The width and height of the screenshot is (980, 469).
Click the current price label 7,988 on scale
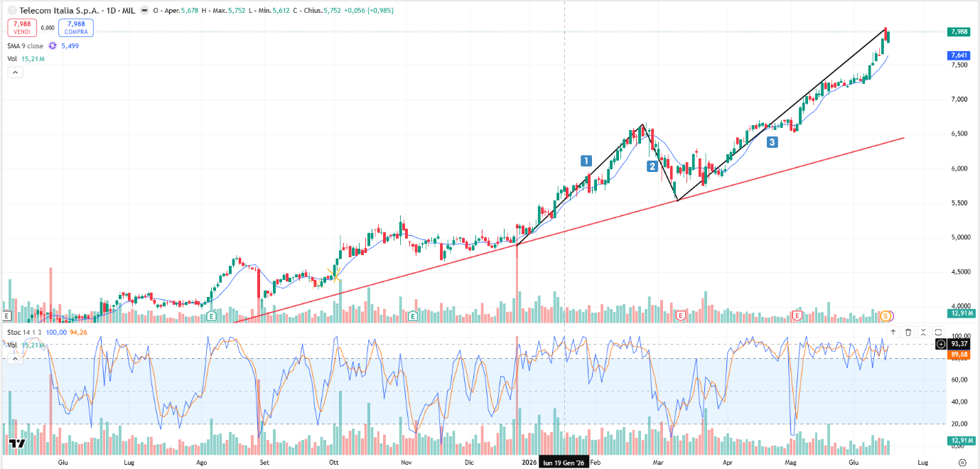959,31
